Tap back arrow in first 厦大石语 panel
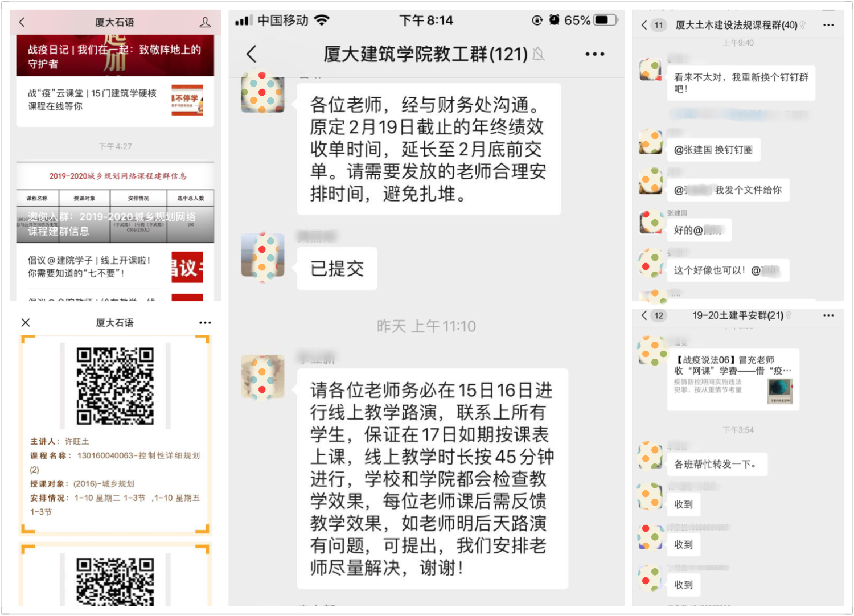Image resolution: width=854 pixels, height=616 pixels. click(x=22, y=22)
